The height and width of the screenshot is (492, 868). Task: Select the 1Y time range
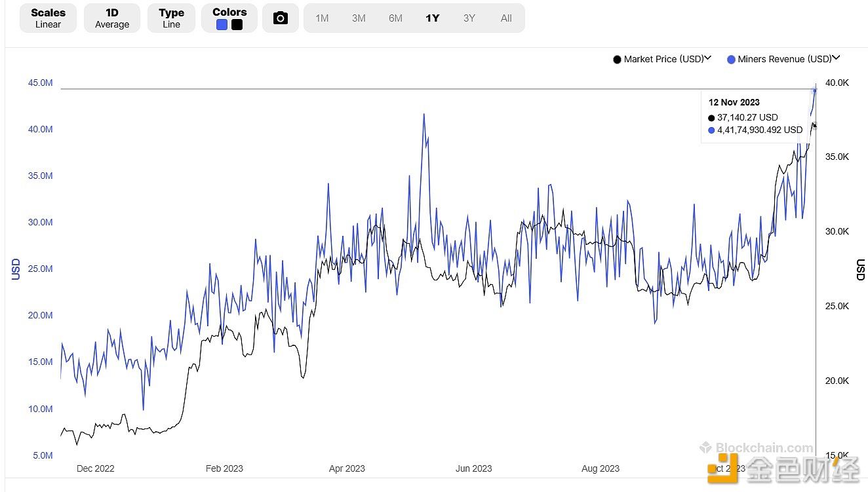click(x=432, y=18)
